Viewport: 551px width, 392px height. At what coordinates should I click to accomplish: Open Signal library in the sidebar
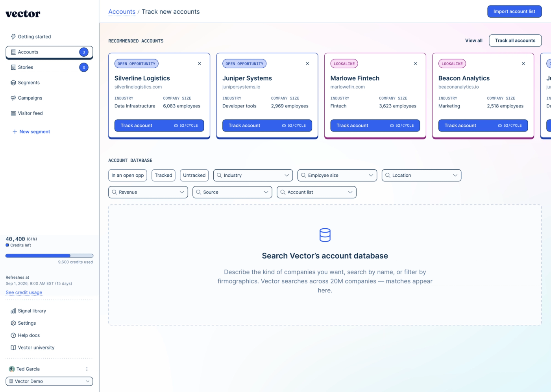click(x=49, y=311)
